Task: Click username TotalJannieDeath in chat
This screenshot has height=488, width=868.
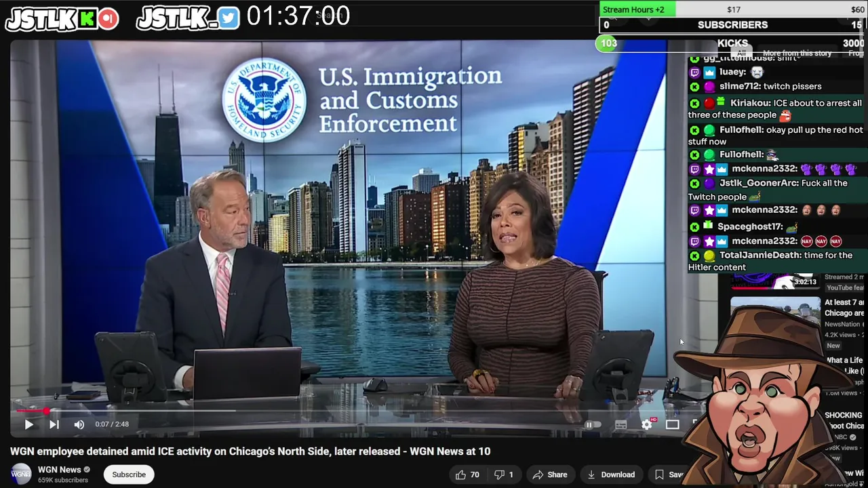Action: click(x=762, y=255)
